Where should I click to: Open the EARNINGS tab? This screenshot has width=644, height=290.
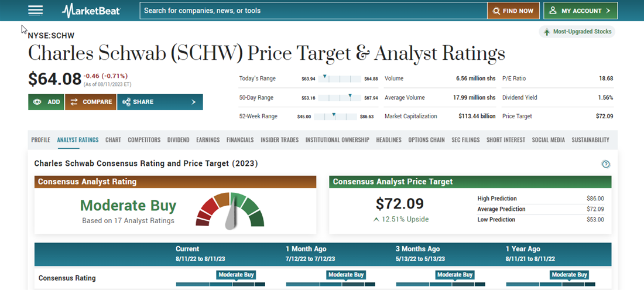pyautogui.click(x=208, y=139)
